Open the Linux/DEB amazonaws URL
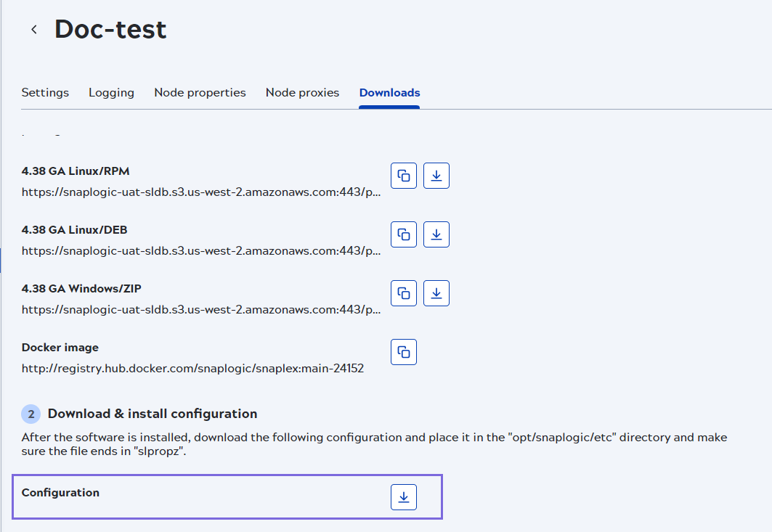Image resolution: width=772 pixels, height=532 pixels. coord(201,250)
